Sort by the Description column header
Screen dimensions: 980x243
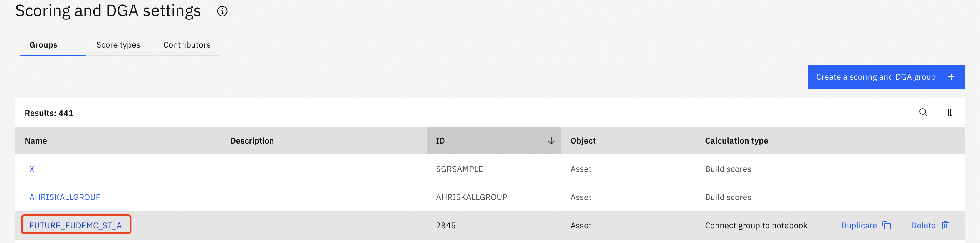[252, 141]
